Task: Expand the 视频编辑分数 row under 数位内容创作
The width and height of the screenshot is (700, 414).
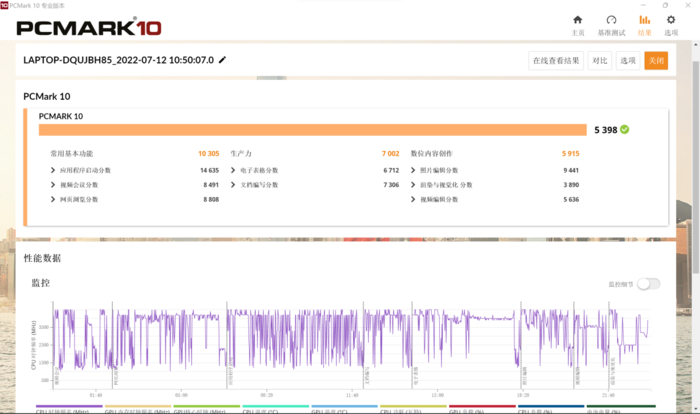Action: tap(413, 200)
